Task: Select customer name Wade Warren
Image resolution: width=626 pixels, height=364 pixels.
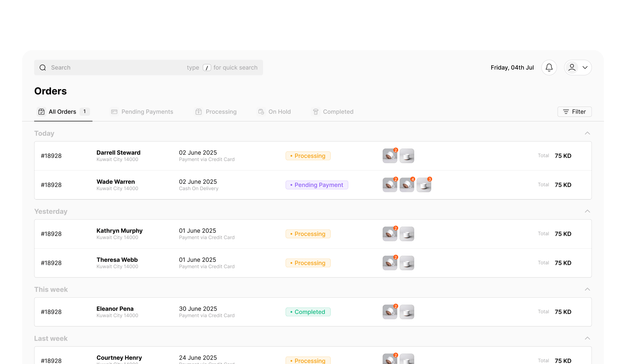Action: tap(116, 182)
